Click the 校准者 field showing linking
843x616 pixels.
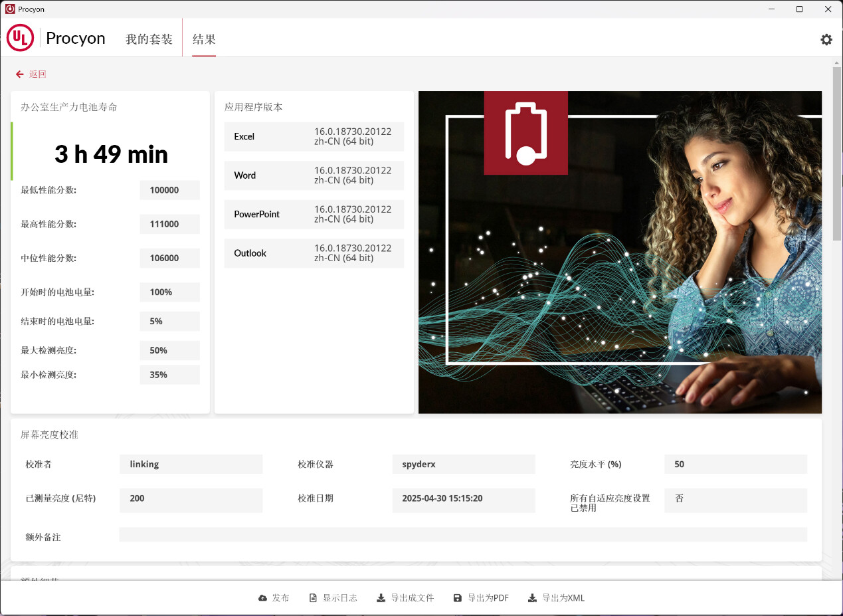click(x=191, y=464)
